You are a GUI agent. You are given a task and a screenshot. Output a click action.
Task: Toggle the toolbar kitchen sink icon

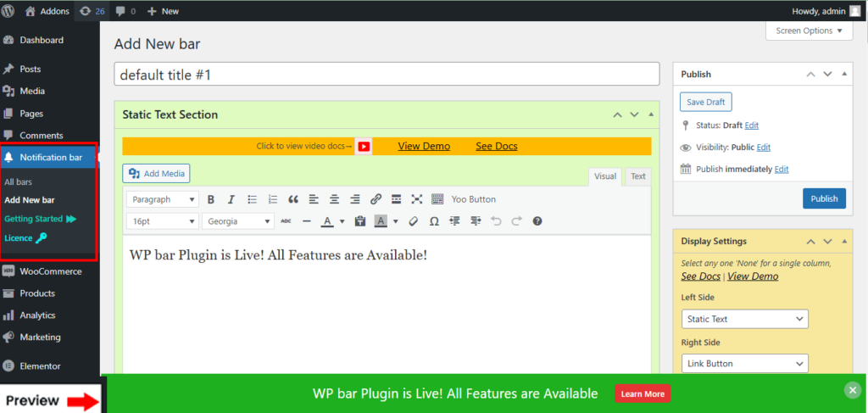(437, 199)
